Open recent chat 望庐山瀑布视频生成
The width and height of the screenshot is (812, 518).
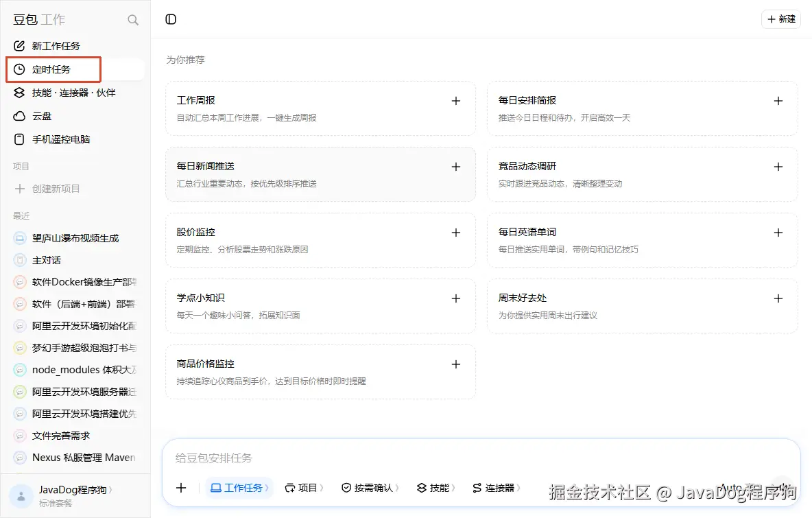pos(75,238)
